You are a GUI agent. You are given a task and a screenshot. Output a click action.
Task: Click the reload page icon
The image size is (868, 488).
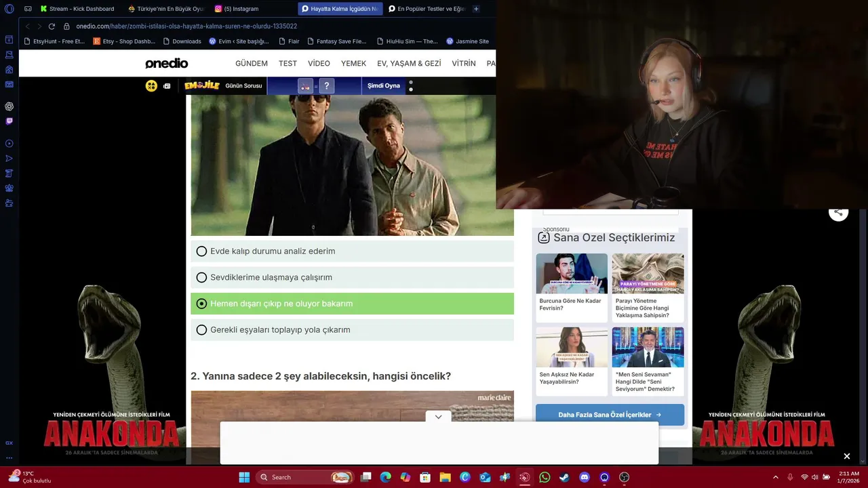(x=52, y=26)
